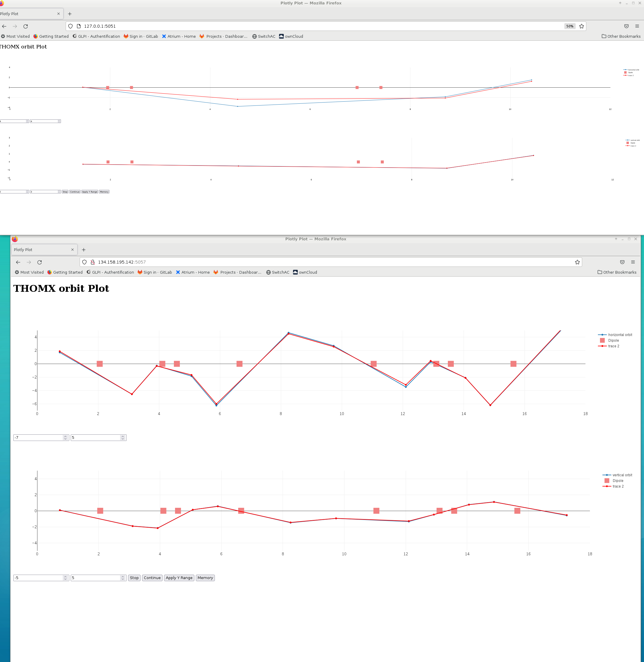Toggle Dipole trace in lower vertical legend
The width and height of the screenshot is (644, 662).
[618, 480]
